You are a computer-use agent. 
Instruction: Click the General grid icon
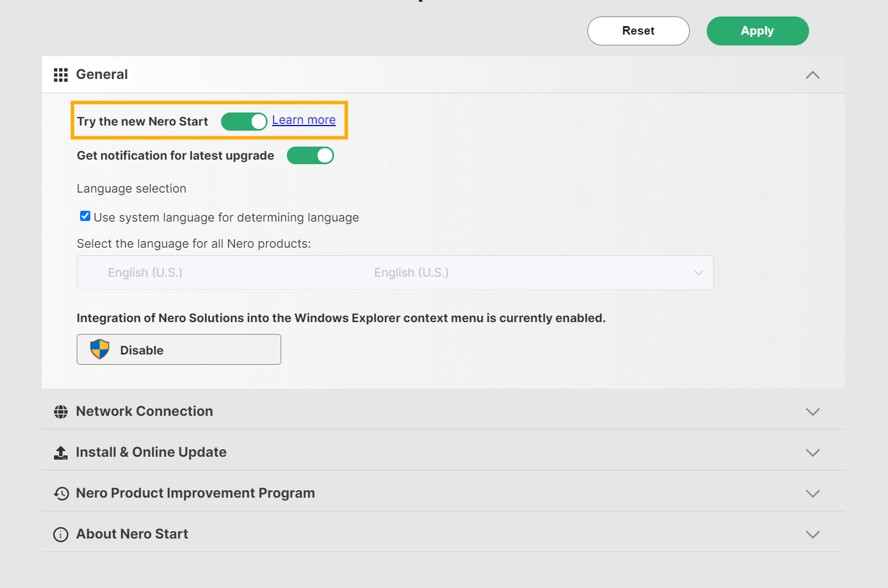click(61, 75)
